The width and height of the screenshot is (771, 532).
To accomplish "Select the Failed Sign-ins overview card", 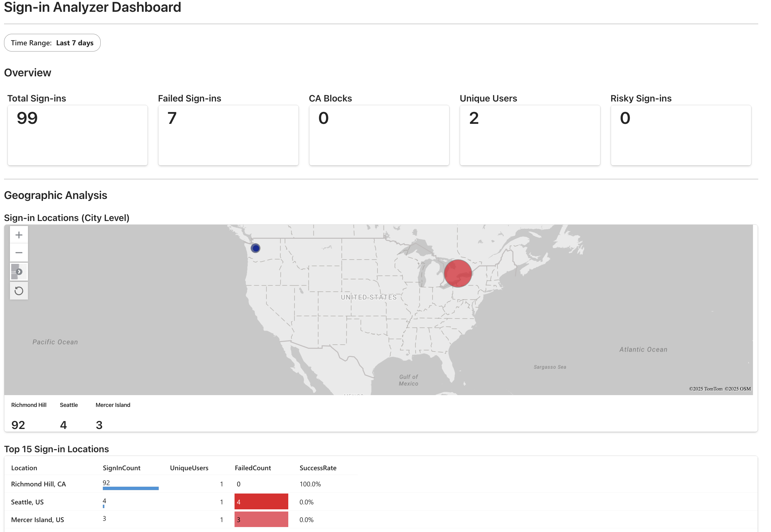I will [x=228, y=135].
